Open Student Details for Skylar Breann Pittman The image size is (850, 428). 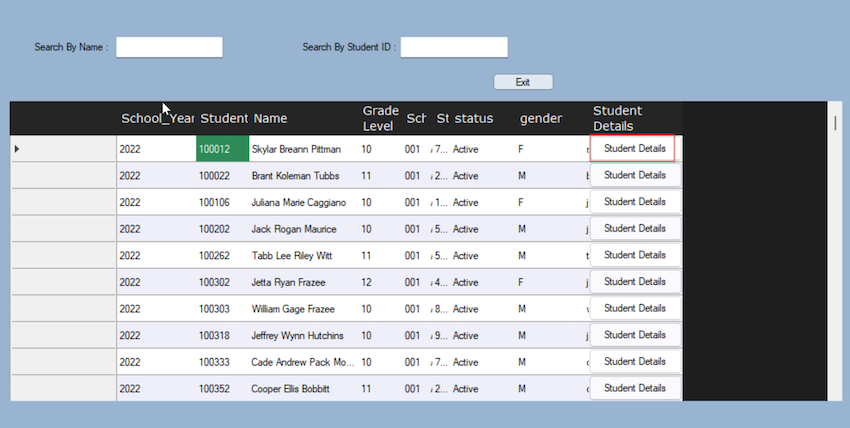pos(635,148)
